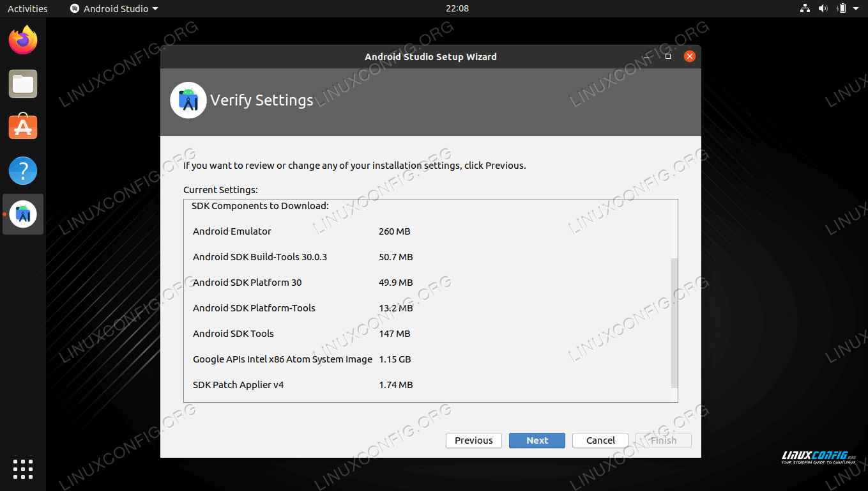
Task: Click the 13.2 MB size value
Action: 396,308
